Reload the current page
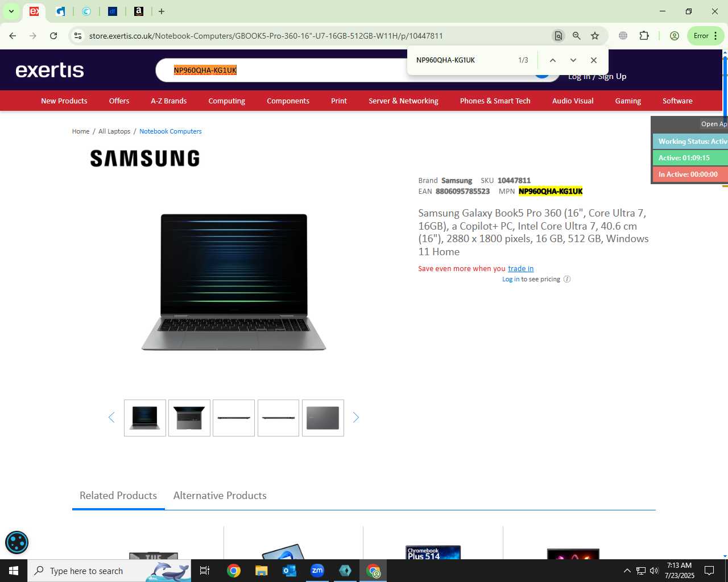728x582 pixels. pyautogui.click(x=53, y=36)
